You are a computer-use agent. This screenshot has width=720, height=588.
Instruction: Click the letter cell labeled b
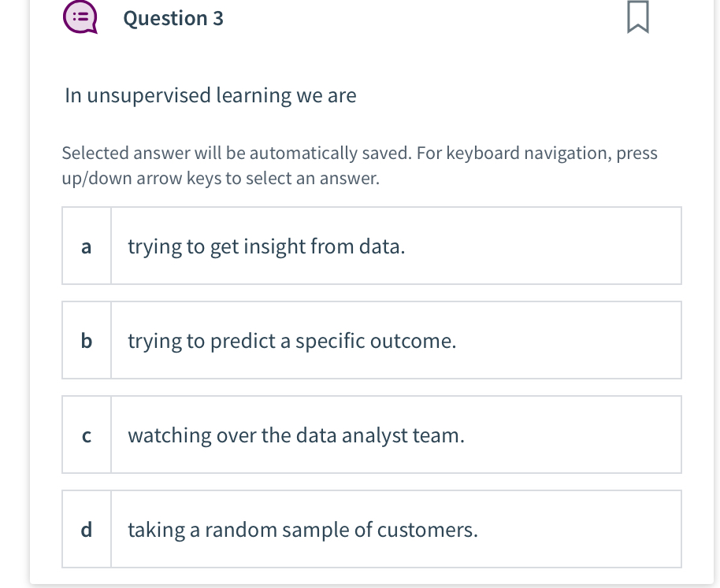tap(86, 340)
